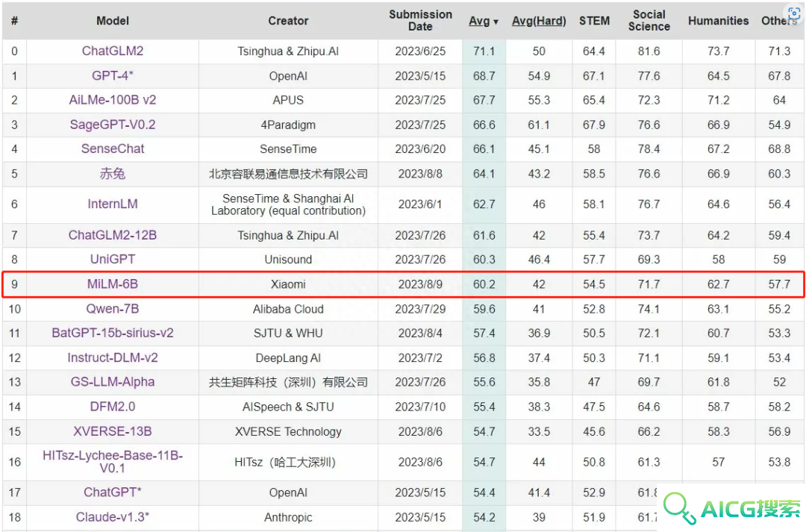The height and width of the screenshot is (532, 806).
Task: Open the InternLM model link
Action: pos(113,204)
